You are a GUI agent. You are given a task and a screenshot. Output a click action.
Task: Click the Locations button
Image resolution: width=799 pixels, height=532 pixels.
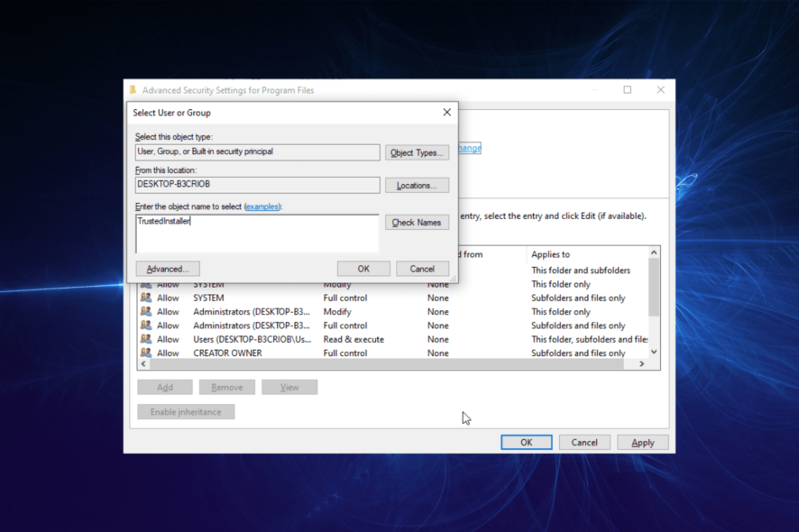pyautogui.click(x=417, y=186)
